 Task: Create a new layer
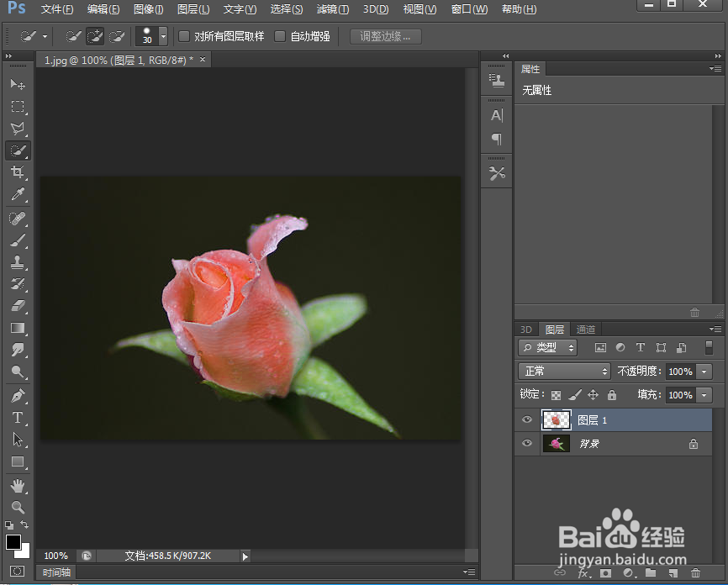673,573
